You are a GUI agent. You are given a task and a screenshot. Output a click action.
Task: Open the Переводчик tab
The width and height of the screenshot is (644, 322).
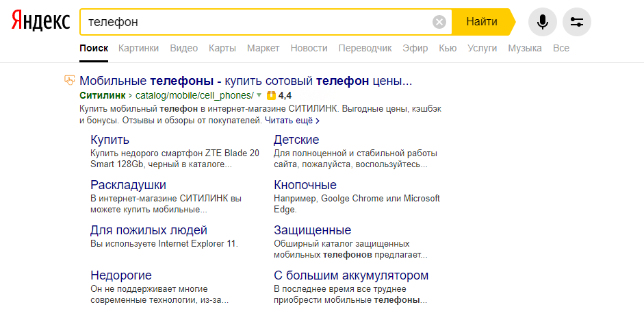coord(365,48)
